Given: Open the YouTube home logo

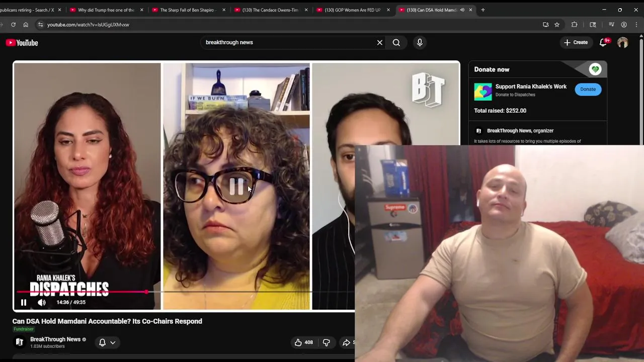Looking at the screenshot, I should coord(22,43).
